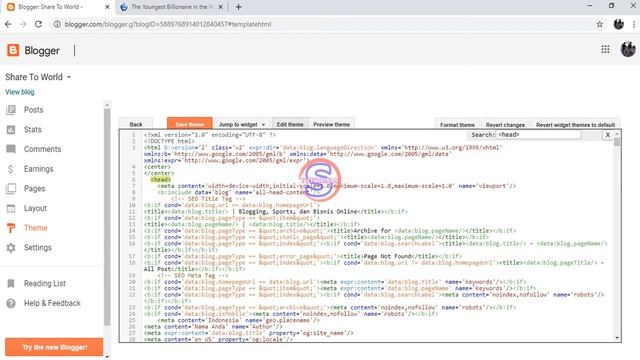Click Try the new Blogger button
Screen dimensions: 640x360
click(x=54, y=347)
